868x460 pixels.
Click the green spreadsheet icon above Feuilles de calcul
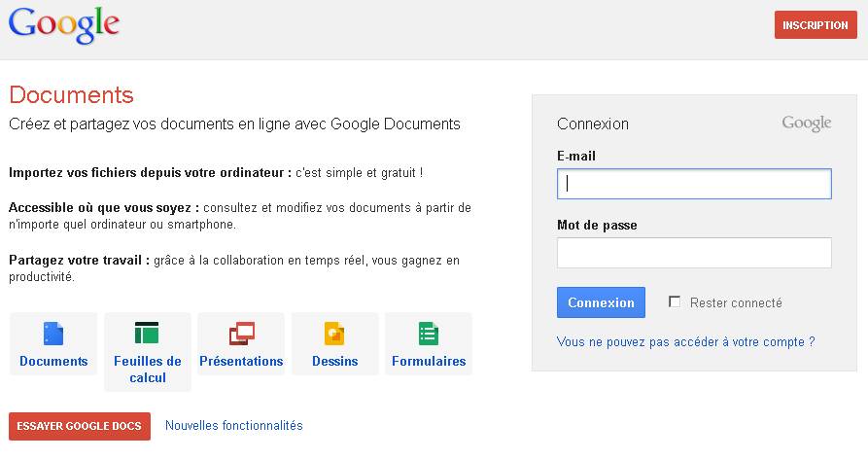coord(147,333)
